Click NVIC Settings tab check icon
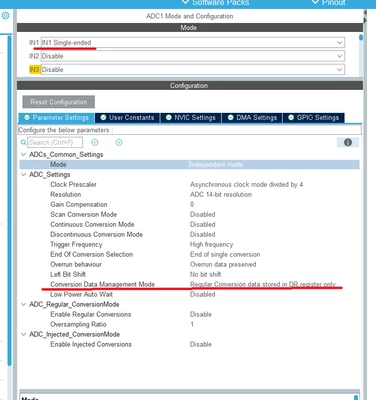376x400 pixels. [169, 118]
